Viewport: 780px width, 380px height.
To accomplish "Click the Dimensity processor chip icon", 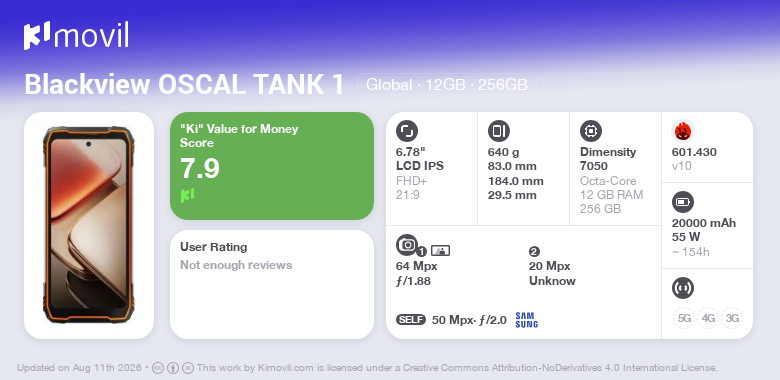I will coord(590,131).
